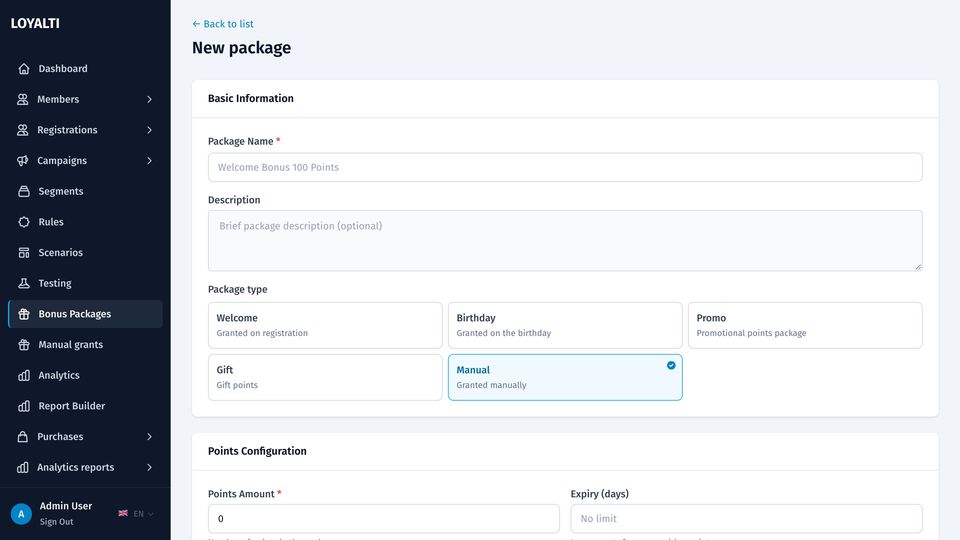Click the Expiry (days) input field

746,519
